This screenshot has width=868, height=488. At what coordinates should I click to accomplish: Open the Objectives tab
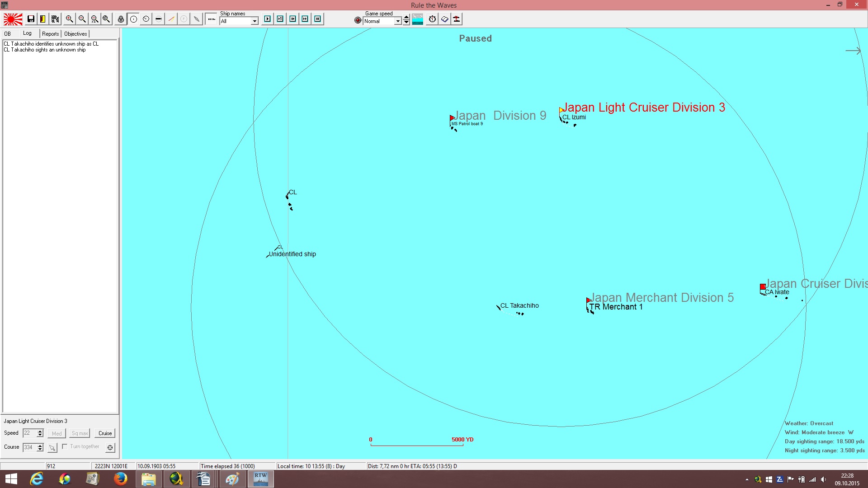[75, 34]
